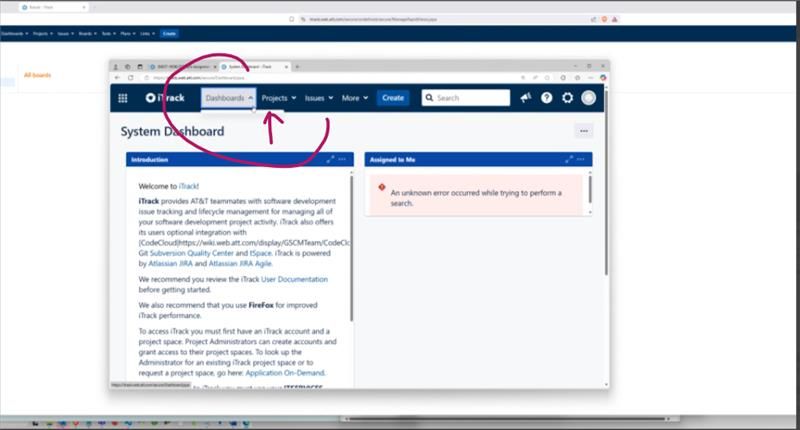The width and height of the screenshot is (800, 430).
Task: Open Boards menu in background window
Action: [x=88, y=34]
